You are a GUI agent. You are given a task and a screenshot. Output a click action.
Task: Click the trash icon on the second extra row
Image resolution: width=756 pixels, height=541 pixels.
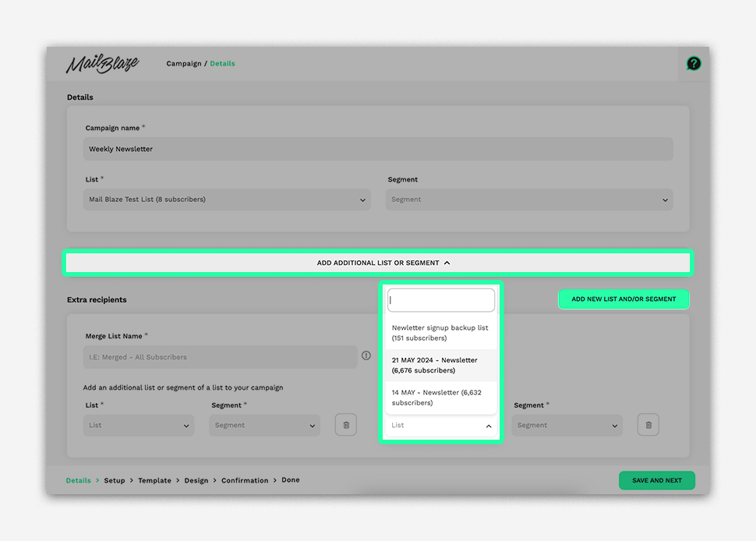coord(648,425)
